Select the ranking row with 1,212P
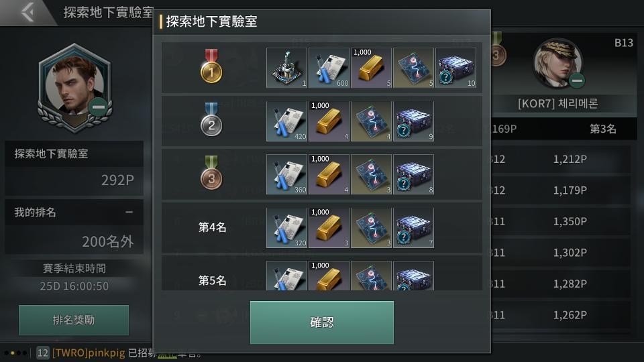The height and width of the screenshot is (362, 644). (x=561, y=160)
